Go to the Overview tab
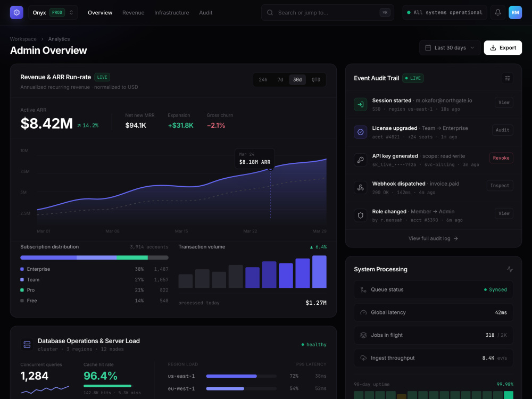Viewport: 532px width, 399px height. coord(100,13)
